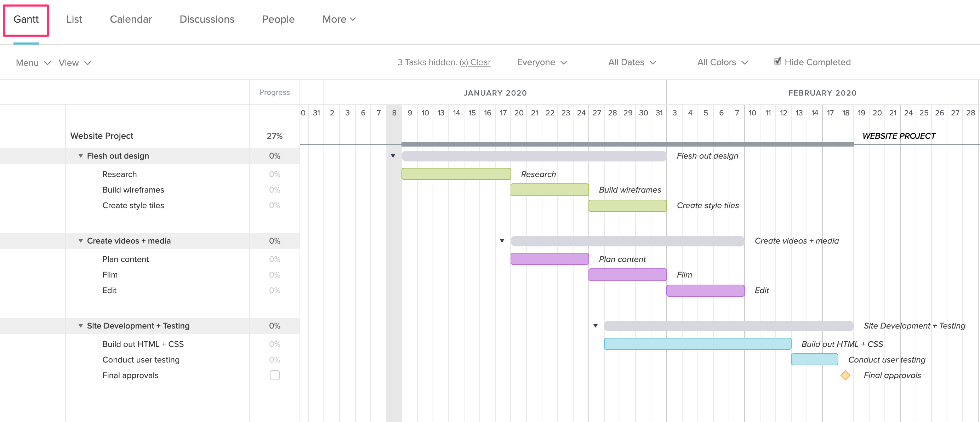This screenshot has width=980, height=422.
Task: Switch to the List tab
Action: [x=75, y=19]
